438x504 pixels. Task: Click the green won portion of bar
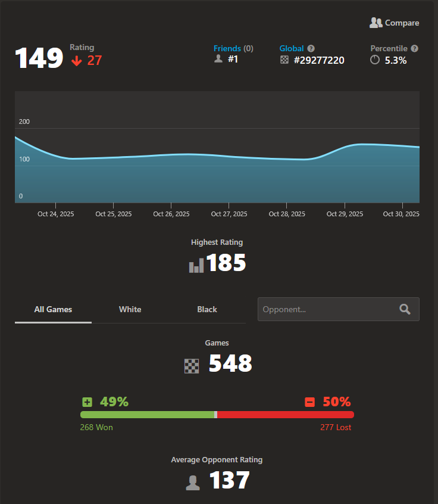click(147, 415)
